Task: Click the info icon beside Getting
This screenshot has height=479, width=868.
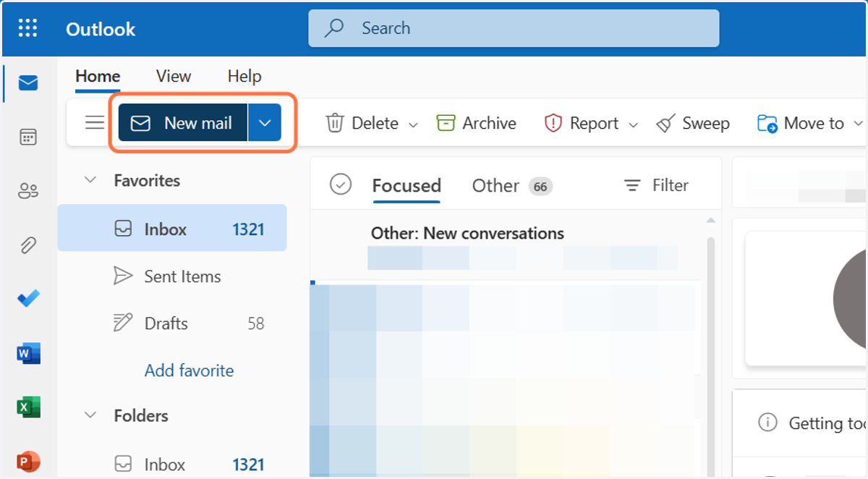Action: click(x=767, y=422)
